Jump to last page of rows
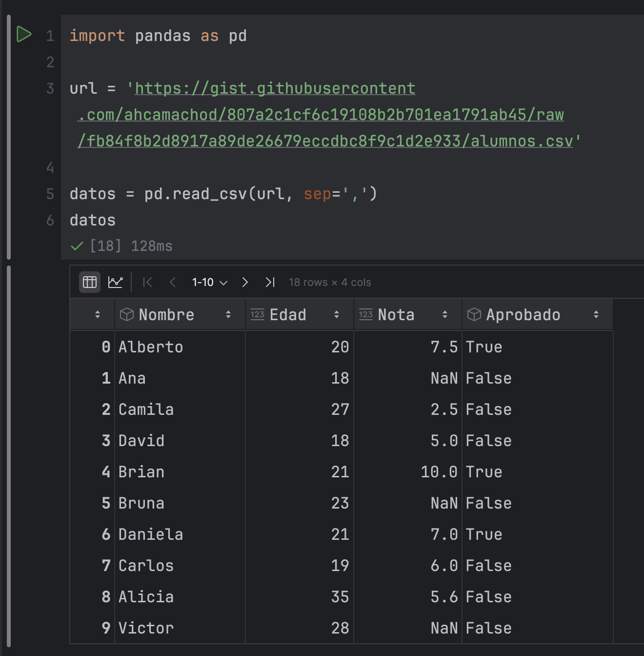Viewport: 644px width, 656px height. point(270,282)
